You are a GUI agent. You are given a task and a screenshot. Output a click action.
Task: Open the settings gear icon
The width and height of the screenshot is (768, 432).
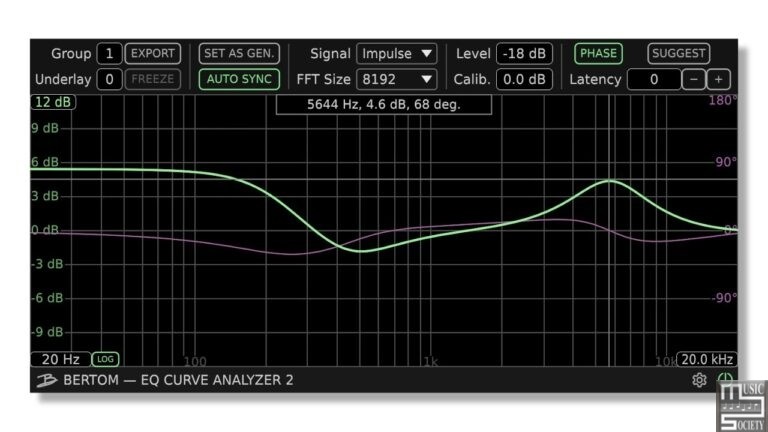(699, 380)
